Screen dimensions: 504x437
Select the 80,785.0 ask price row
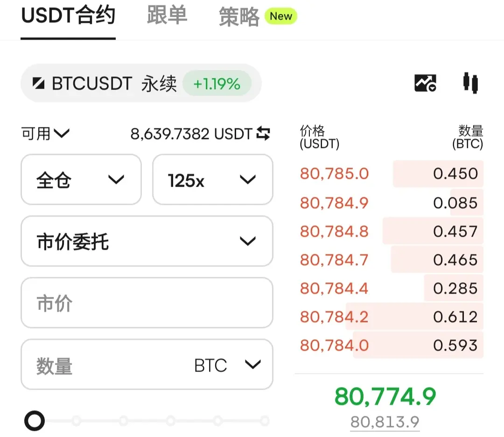pos(391,174)
